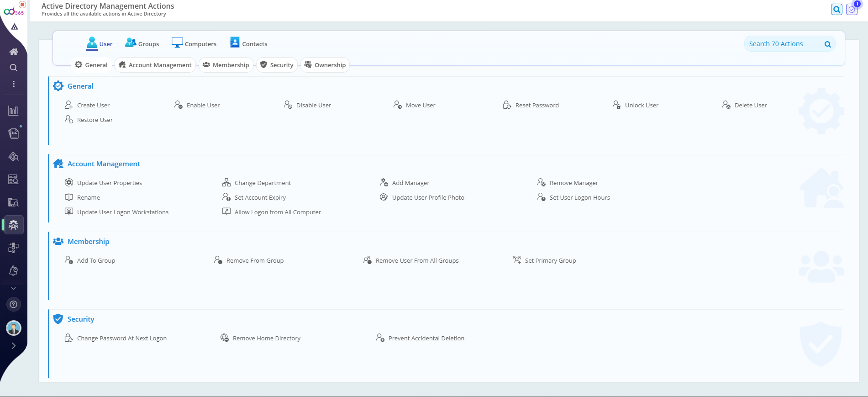Screen dimensions: 868x397
Task: Focus the Search 70 Actions field
Action: click(x=784, y=44)
